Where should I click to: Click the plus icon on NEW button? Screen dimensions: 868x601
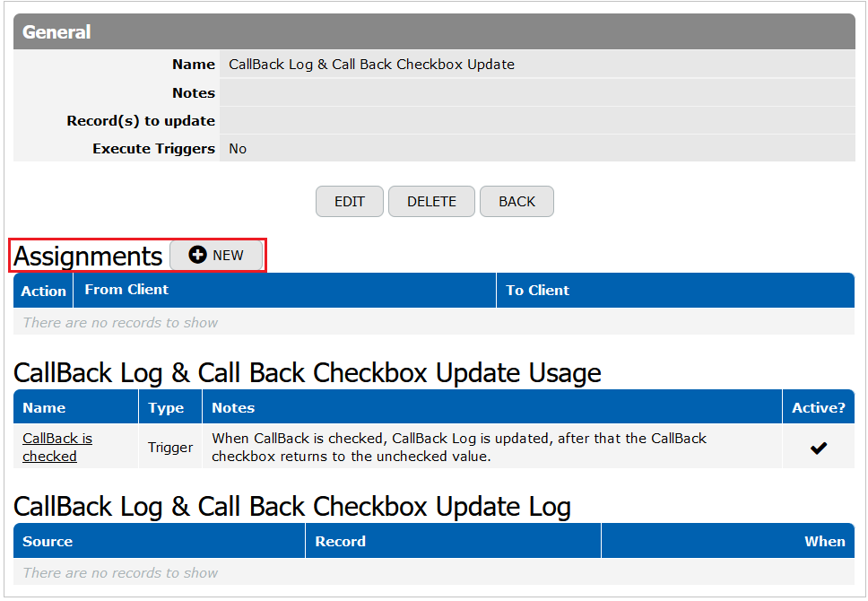197,255
